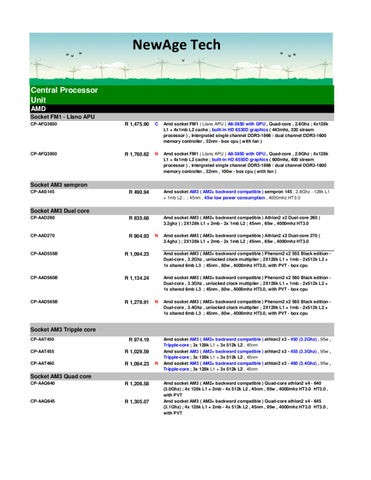Click price R 1,206.58 in Quad core section
Screen dimensions: 371x480
[x=137, y=384]
